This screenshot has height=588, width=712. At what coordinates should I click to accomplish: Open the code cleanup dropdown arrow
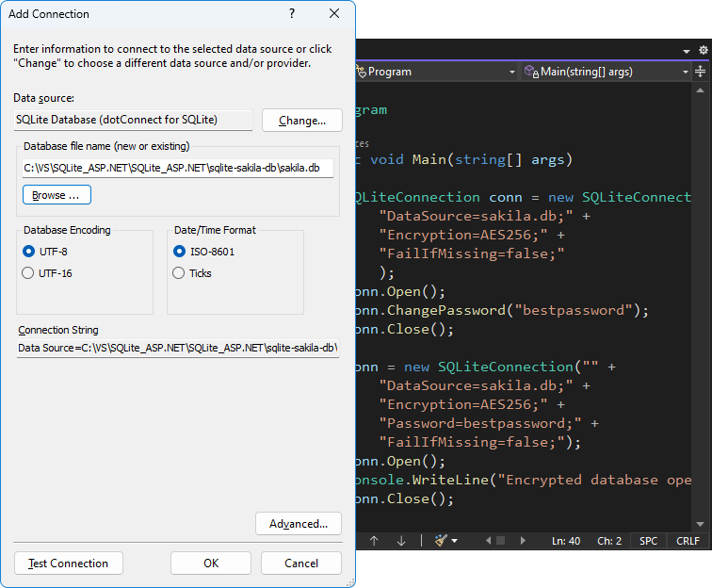coord(455,541)
